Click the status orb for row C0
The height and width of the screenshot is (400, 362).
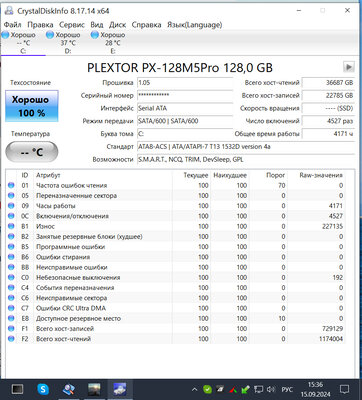click(x=11, y=277)
